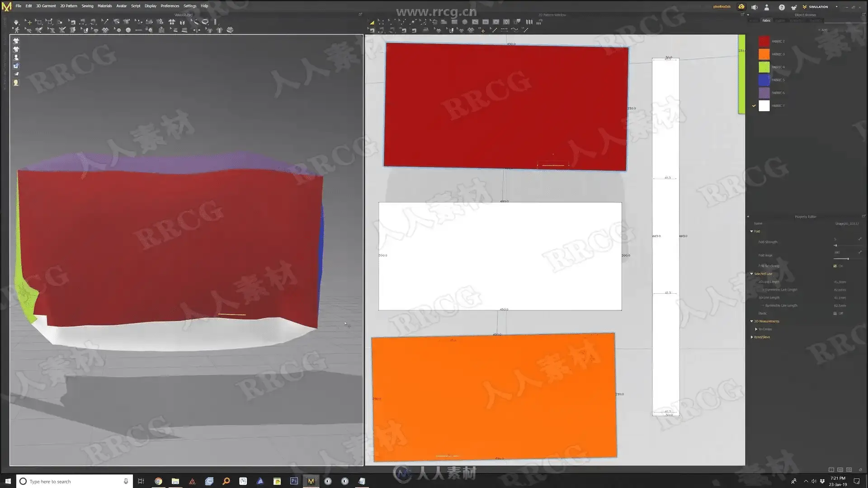868x488 pixels.
Task: Select the FABRIC 3 orange swatch
Action: [x=764, y=54]
